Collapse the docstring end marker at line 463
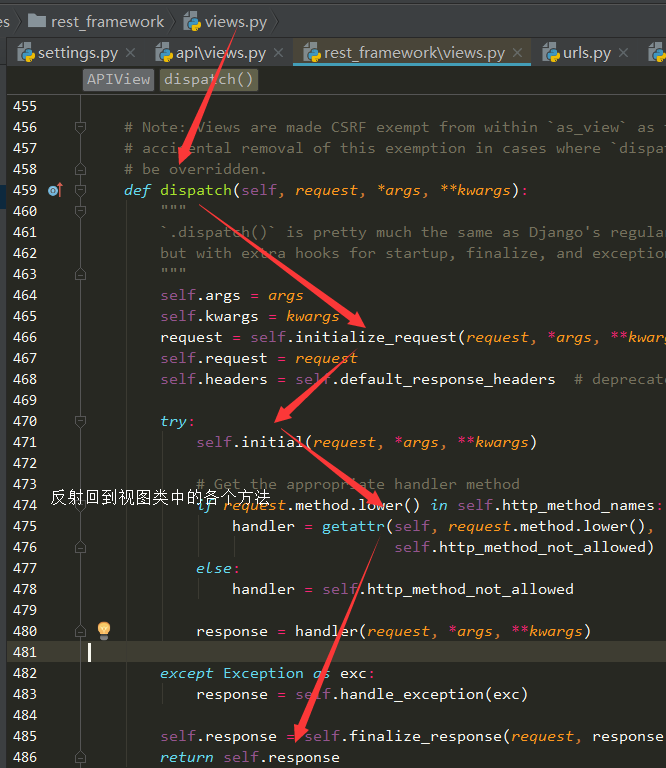The image size is (666, 768). point(80,274)
